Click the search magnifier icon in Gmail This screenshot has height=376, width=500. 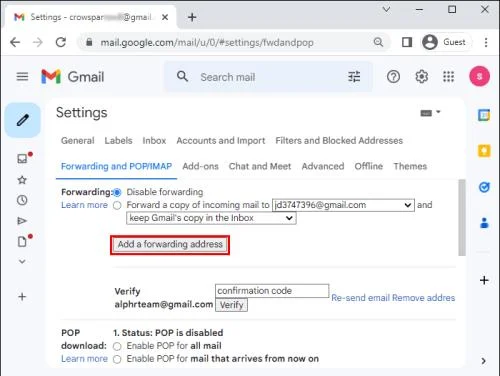click(182, 77)
